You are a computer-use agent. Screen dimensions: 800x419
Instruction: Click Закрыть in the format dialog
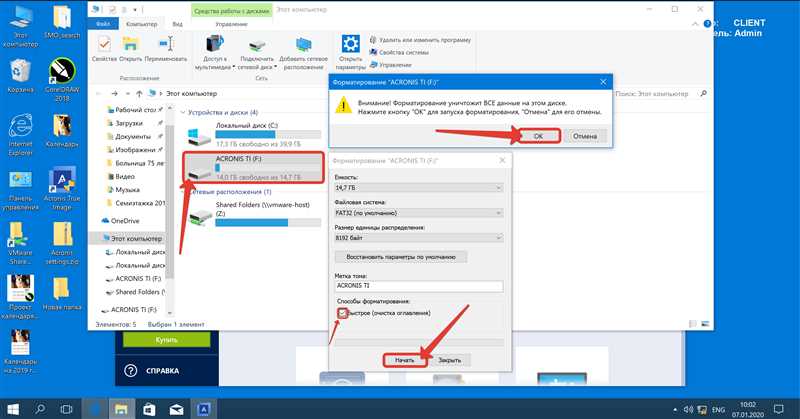449,360
